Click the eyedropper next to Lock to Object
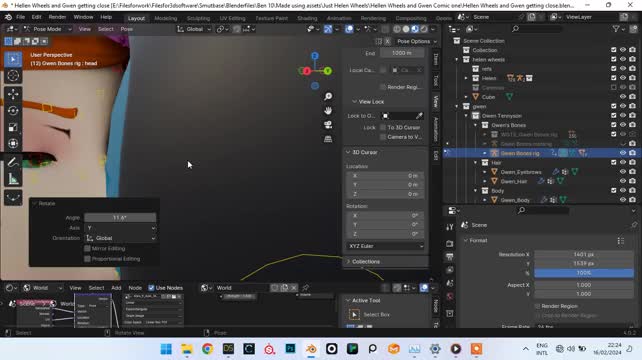Screen dimensions: 642x360 pos(419,116)
